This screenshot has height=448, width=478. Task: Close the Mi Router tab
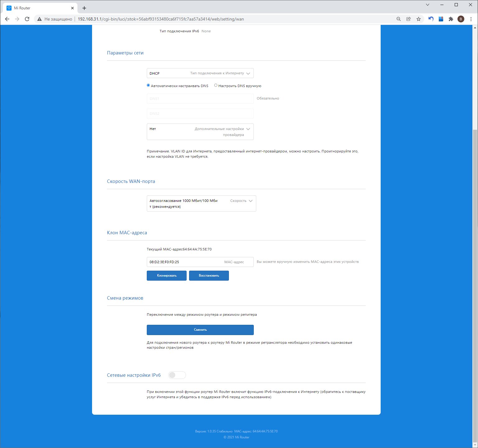pos(72,8)
